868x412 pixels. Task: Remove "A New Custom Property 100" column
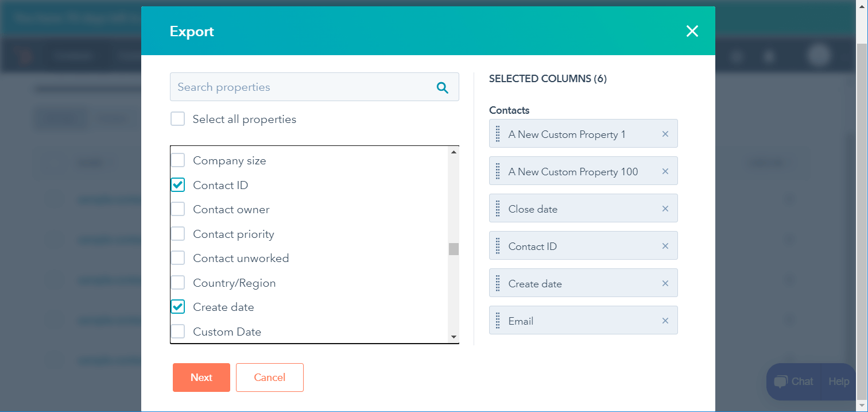point(665,171)
